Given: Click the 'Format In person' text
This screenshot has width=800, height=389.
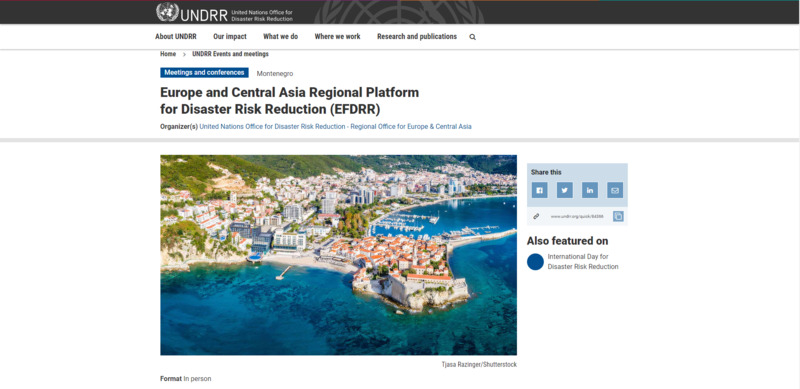Looking at the screenshot, I should click(186, 379).
